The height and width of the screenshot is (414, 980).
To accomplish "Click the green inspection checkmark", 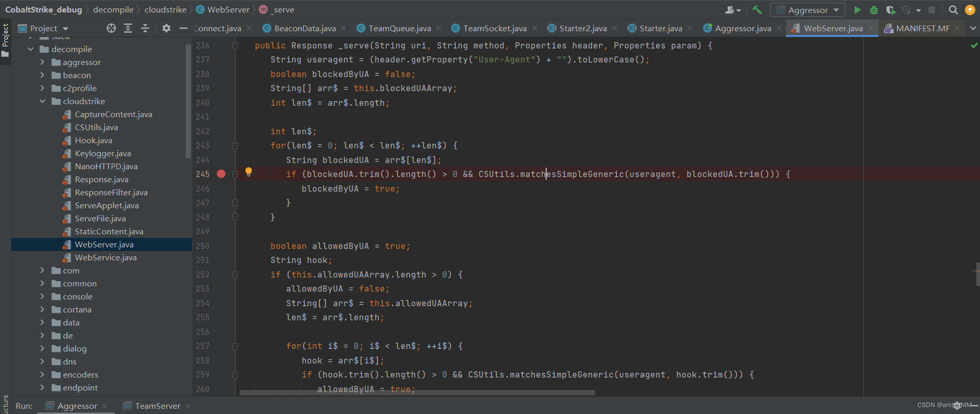I will (x=974, y=46).
